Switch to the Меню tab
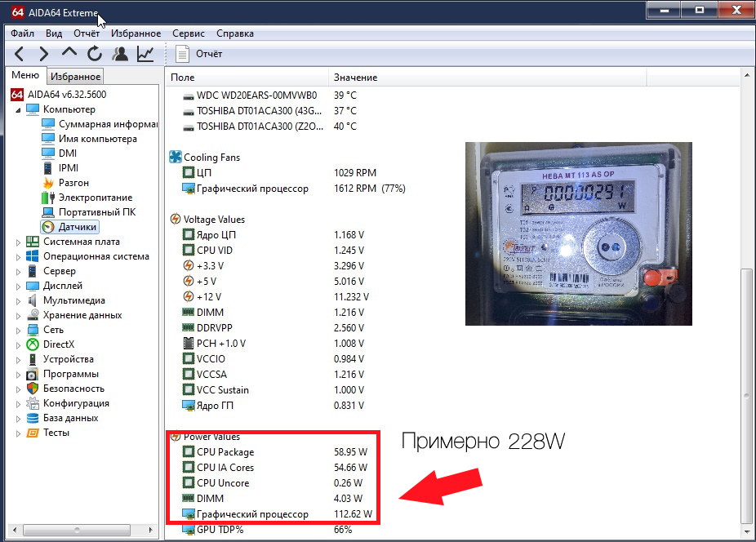 (x=25, y=75)
